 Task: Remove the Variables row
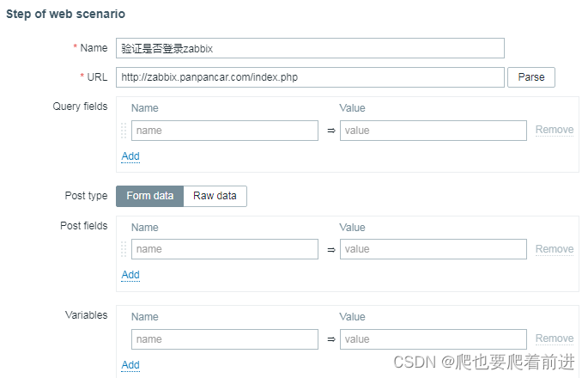pos(555,338)
